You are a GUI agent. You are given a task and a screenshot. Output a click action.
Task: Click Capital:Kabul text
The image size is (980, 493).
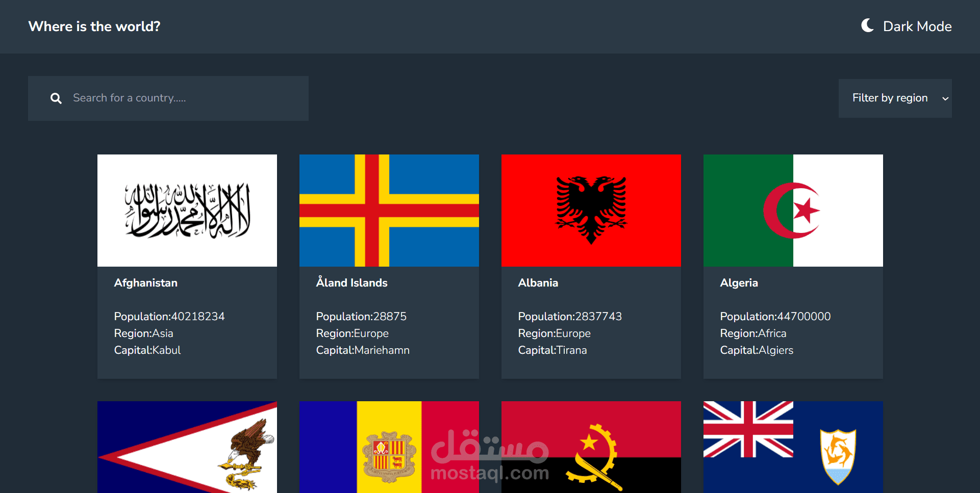point(147,350)
